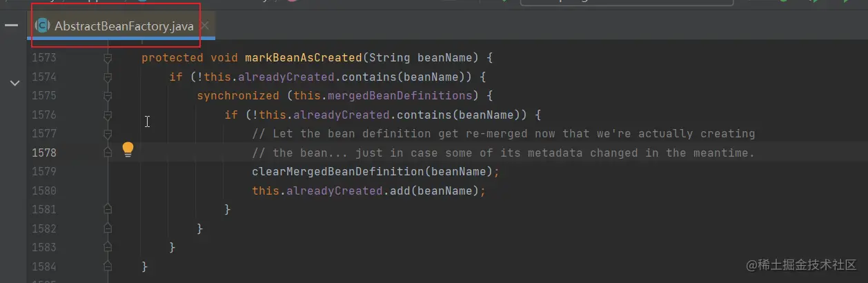The height and width of the screenshot is (283, 868).
Task: Click the comment starting 'Let the bean definition'
Action: tap(504, 133)
